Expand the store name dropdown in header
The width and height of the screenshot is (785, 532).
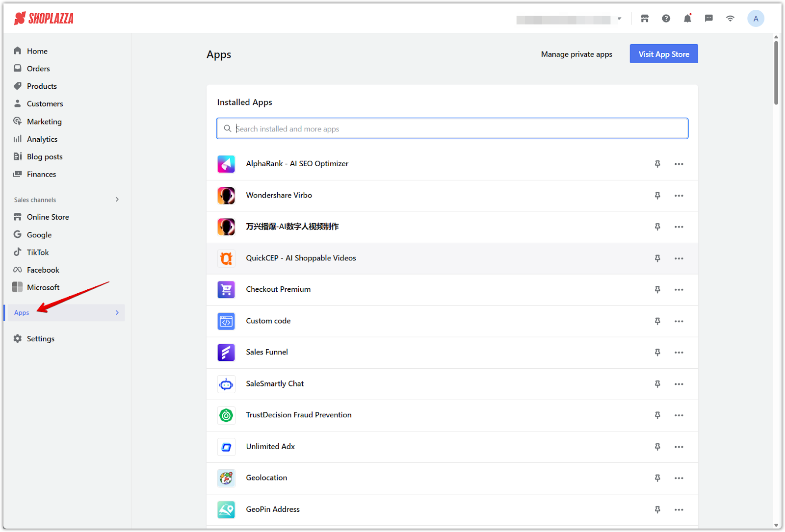(x=620, y=19)
